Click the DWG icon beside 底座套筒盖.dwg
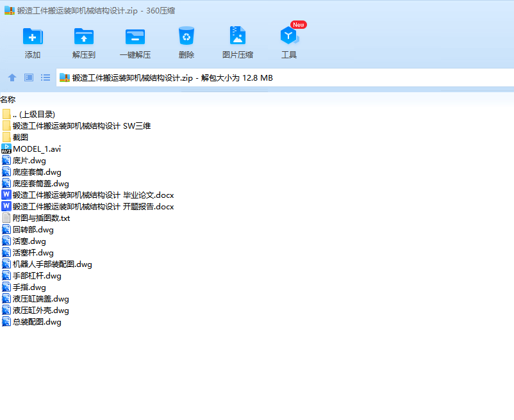514x420 pixels. pyautogui.click(x=6, y=183)
